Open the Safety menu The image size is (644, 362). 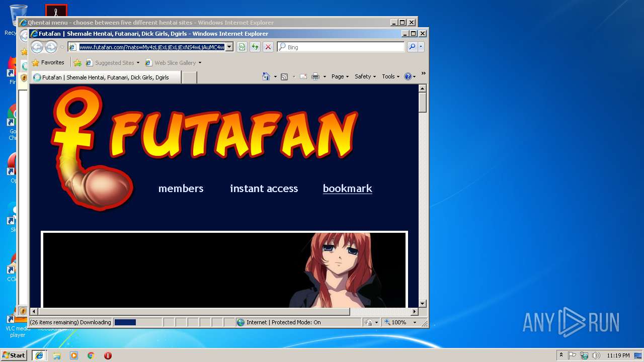365,76
